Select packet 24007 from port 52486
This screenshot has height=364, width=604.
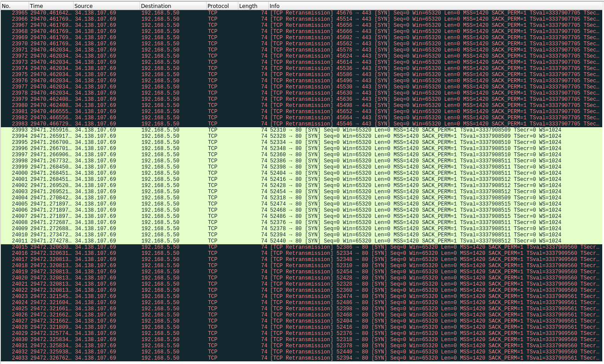click(302, 217)
